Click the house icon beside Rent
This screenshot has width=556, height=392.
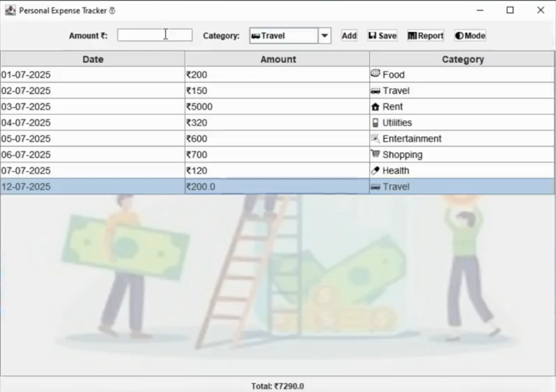tap(375, 107)
